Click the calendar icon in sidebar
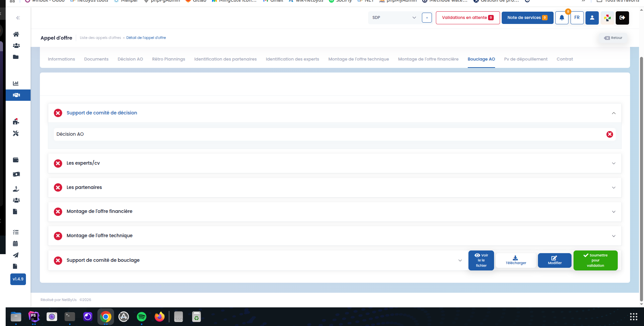The width and height of the screenshot is (644, 326). pos(15,244)
